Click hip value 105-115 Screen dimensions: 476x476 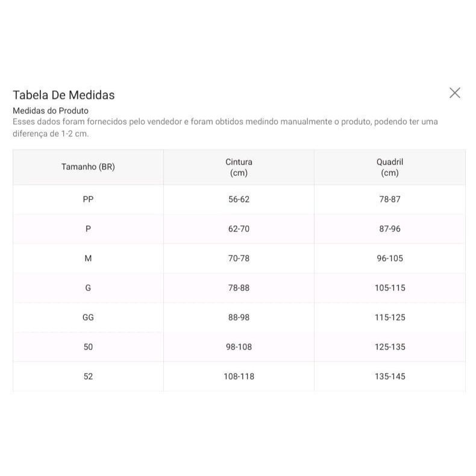point(389,288)
